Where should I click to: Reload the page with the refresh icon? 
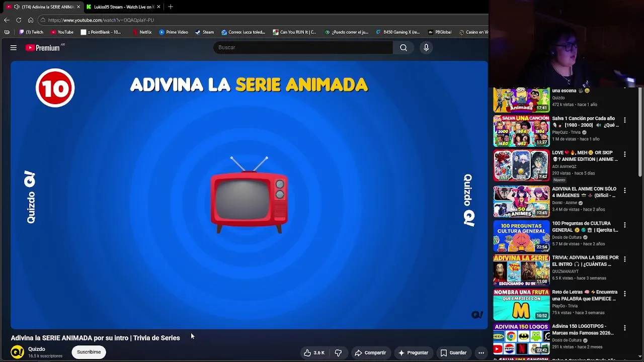[19, 20]
